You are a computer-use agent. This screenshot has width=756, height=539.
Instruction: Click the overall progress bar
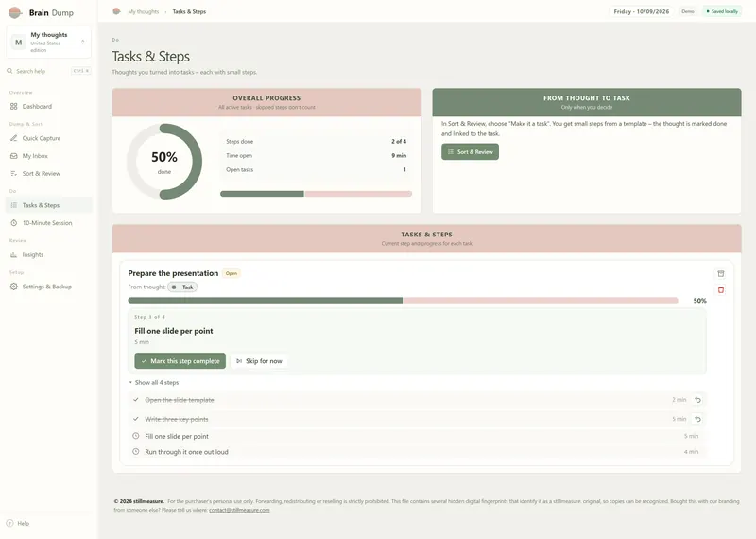point(316,194)
